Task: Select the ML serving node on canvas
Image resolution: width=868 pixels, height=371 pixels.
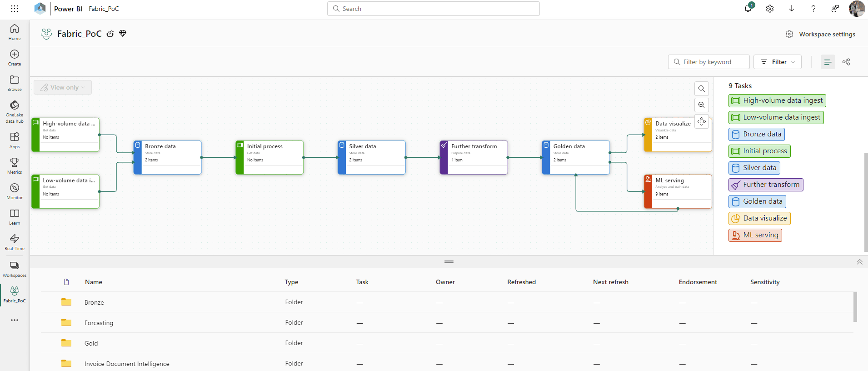Action: click(678, 191)
